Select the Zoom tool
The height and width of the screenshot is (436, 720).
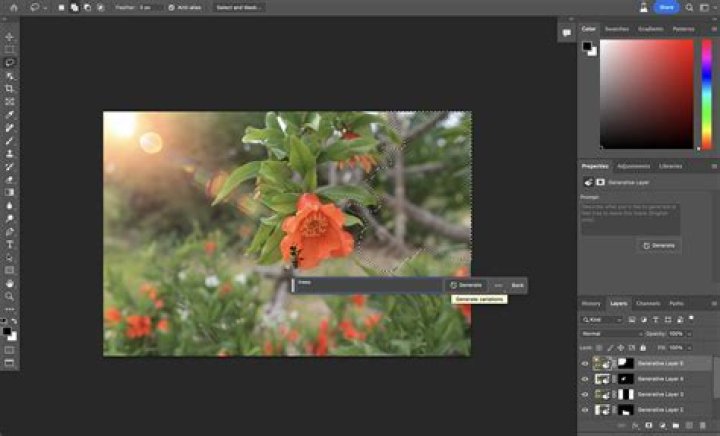pyautogui.click(x=10, y=296)
